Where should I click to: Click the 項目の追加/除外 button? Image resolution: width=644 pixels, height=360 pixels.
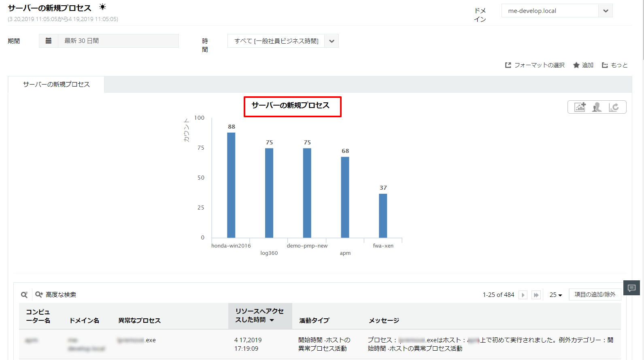(x=595, y=294)
